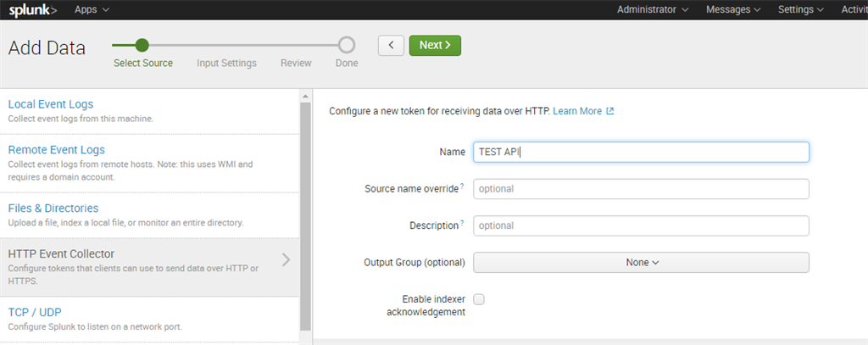Viewport: 868px width, 345px height.
Task: Choose Files & Directories source
Action: point(53,209)
